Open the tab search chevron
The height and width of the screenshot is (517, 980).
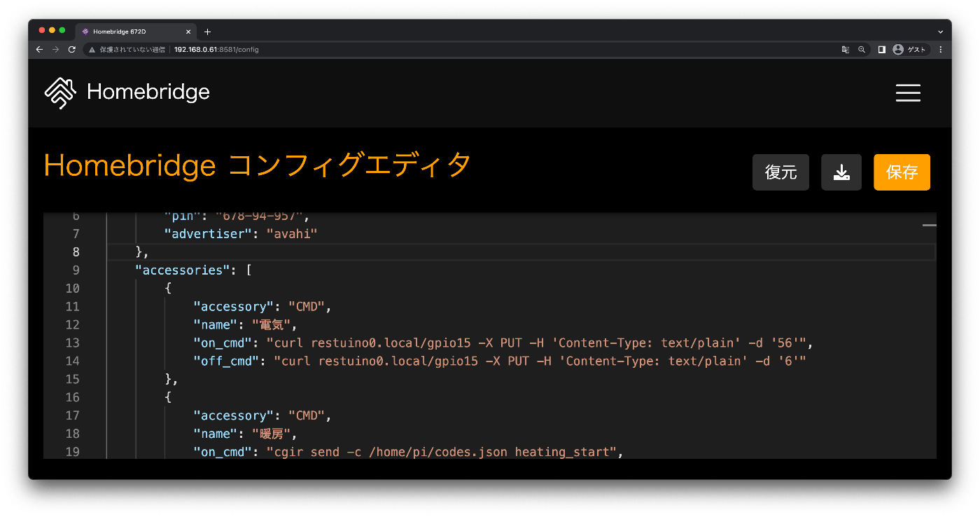[x=940, y=32]
